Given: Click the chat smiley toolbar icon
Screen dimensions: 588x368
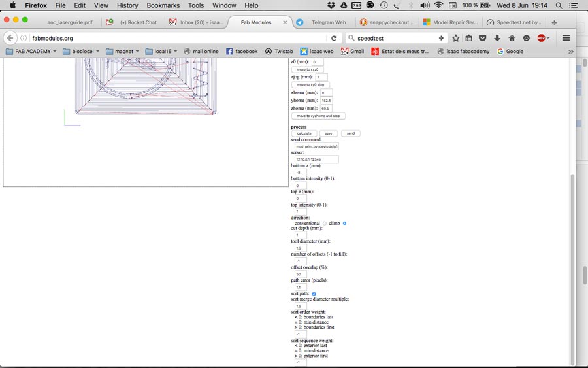Looking at the screenshot, I should coord(527,38).
